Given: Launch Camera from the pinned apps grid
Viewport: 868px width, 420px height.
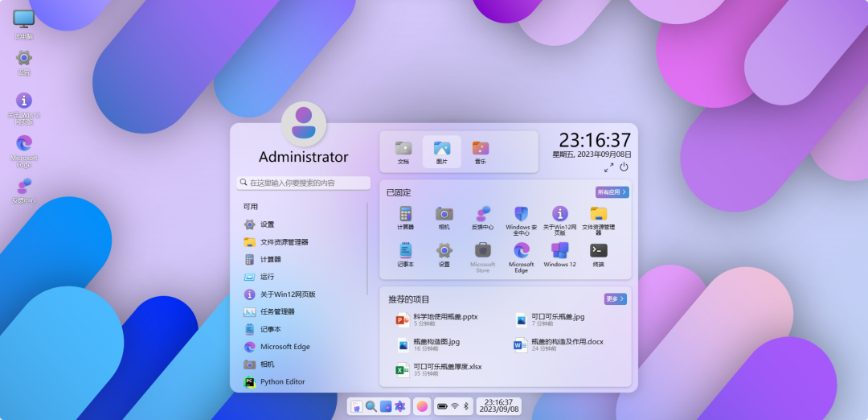Looking at the screenshot, I should pyautogui.click(x=444, y=218).
